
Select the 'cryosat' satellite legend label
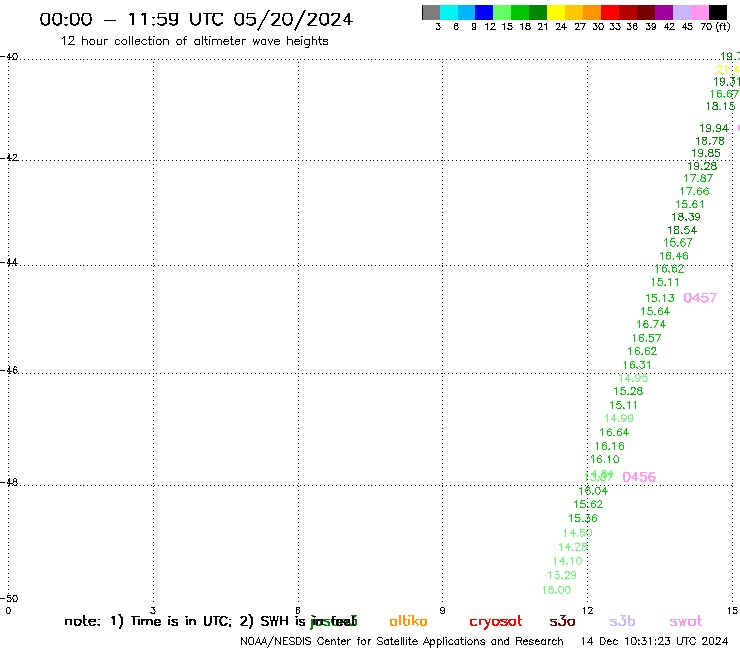coord(496,622)
